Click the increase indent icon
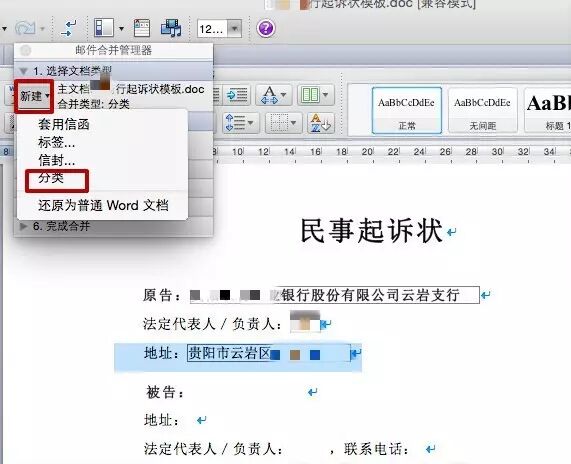The width and height of the screenshot is (571, 464). pyautogui.click(x=237, y=95)
